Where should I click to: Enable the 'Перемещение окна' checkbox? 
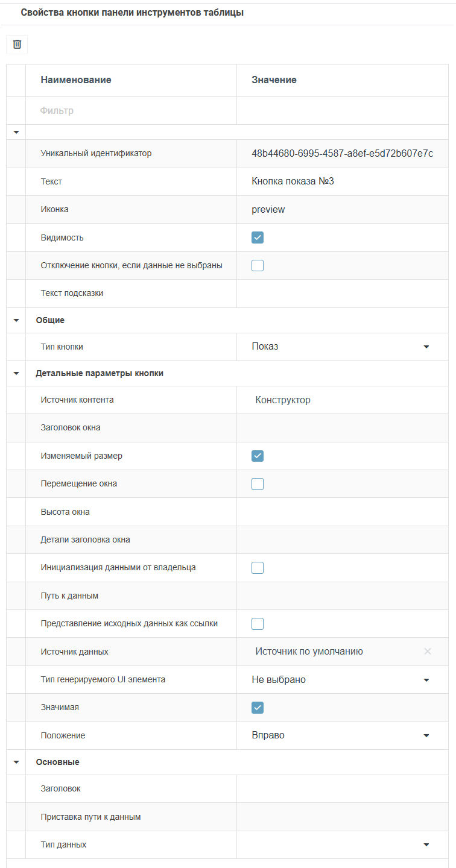click(258, 483)
